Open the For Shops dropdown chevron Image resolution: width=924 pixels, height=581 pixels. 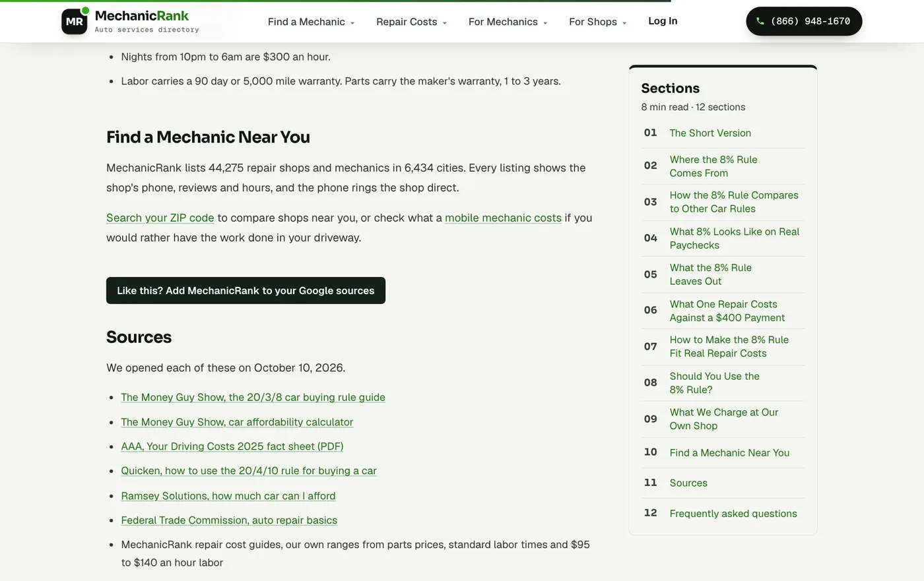point(624,23)
